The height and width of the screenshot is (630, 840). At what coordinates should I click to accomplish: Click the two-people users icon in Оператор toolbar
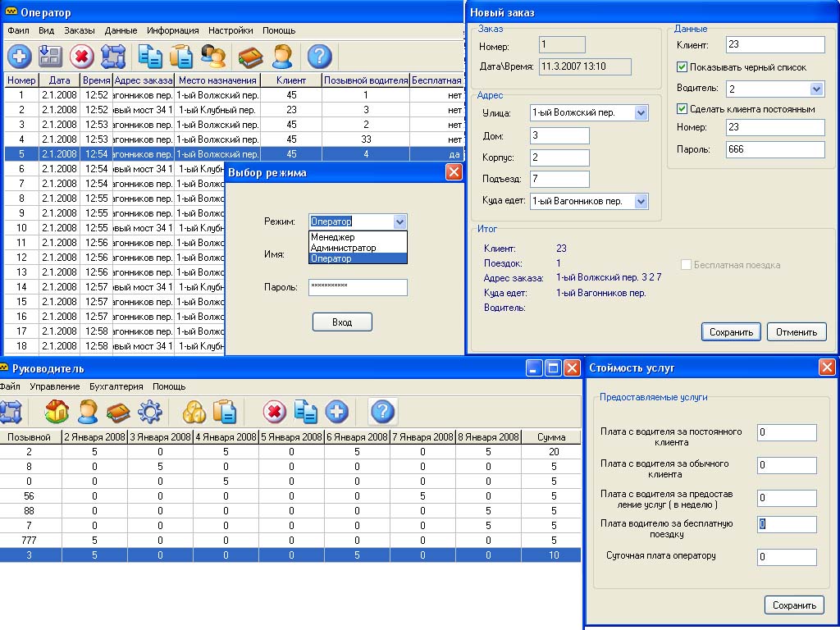[x=213, y=57]
